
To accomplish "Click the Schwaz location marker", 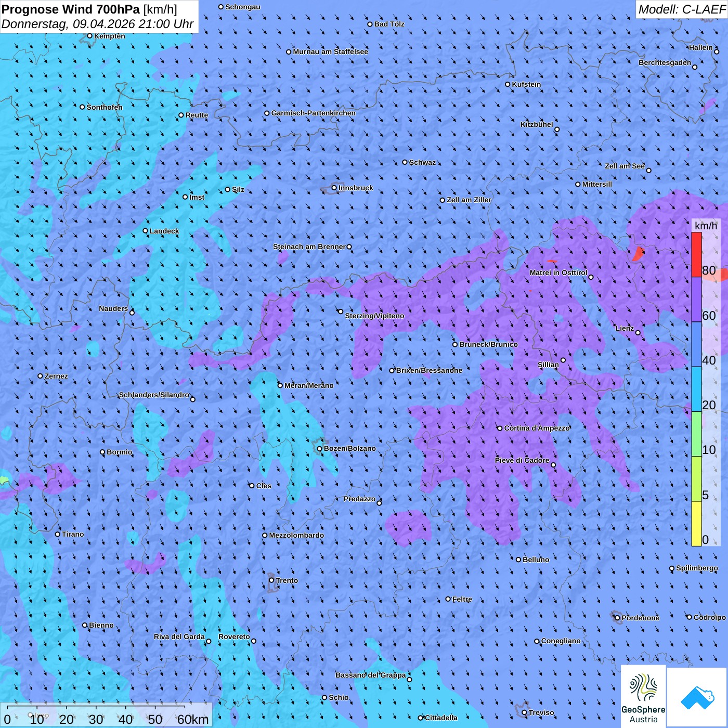I will tap(405, 162).
